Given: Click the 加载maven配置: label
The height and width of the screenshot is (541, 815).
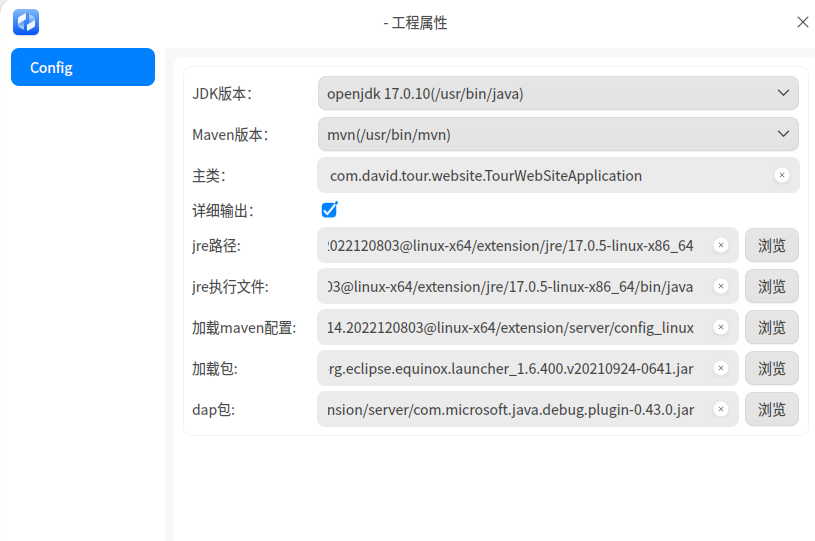Looking at the screenshot, I should click(x=244, y=327).
